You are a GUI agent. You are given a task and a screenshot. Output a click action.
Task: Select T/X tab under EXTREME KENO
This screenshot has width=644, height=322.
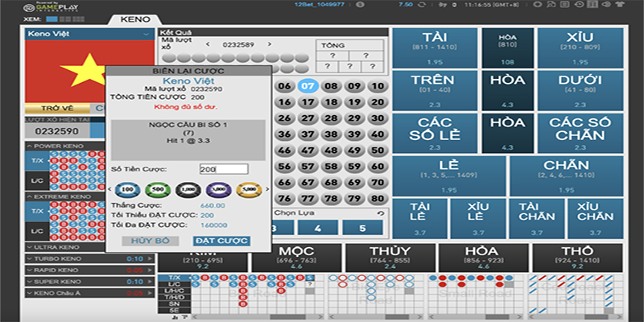[x=37, y=211]
